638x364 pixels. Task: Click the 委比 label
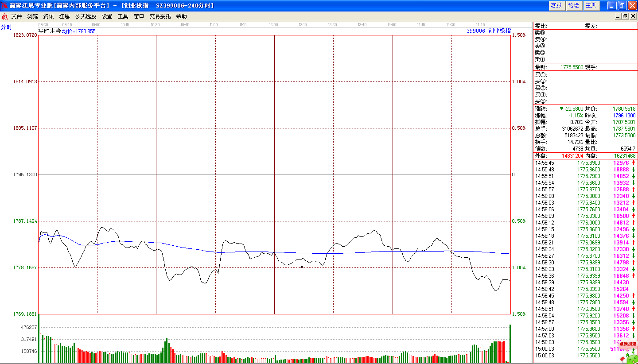541,26
